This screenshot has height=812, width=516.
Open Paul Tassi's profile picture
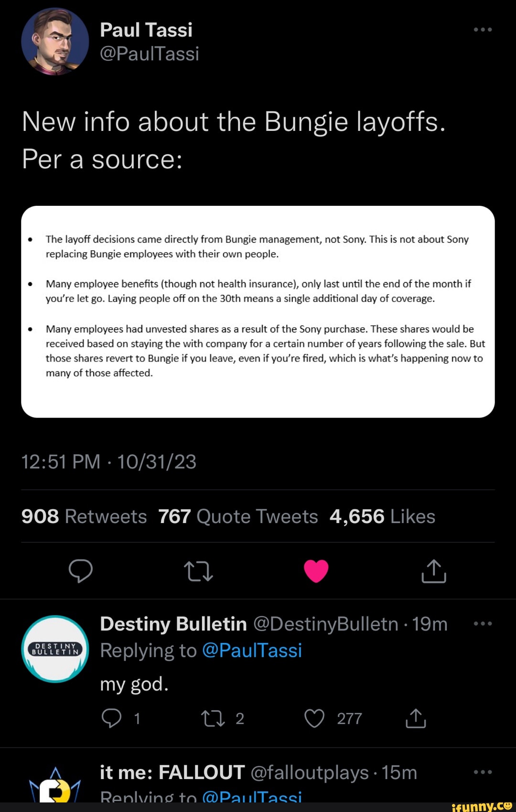pos(55,42)
